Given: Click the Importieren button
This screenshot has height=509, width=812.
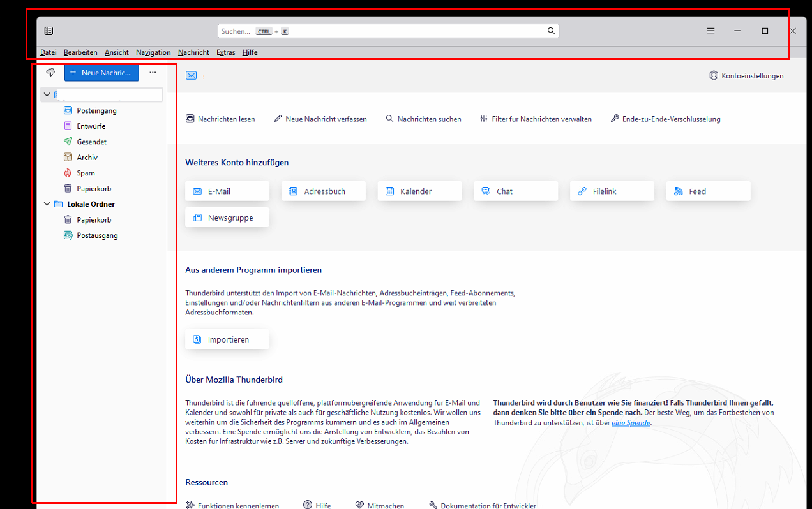Looking at the screenshot, I should pos(227,339).
